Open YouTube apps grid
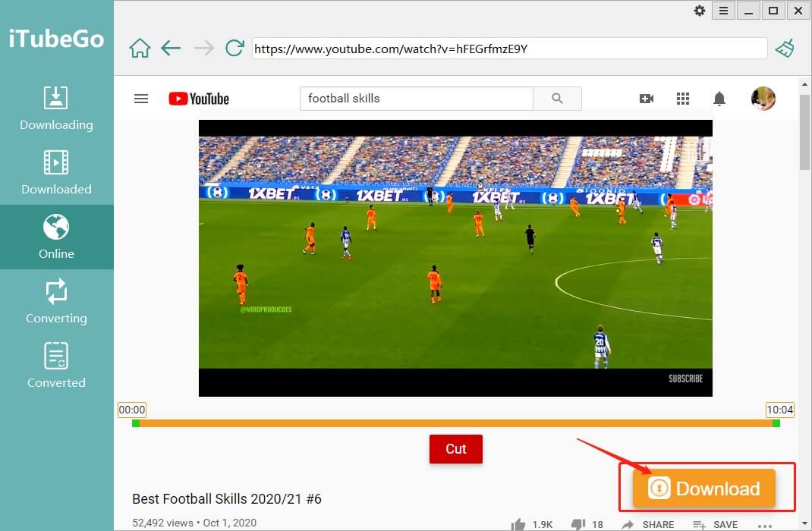 click(682, 99)
